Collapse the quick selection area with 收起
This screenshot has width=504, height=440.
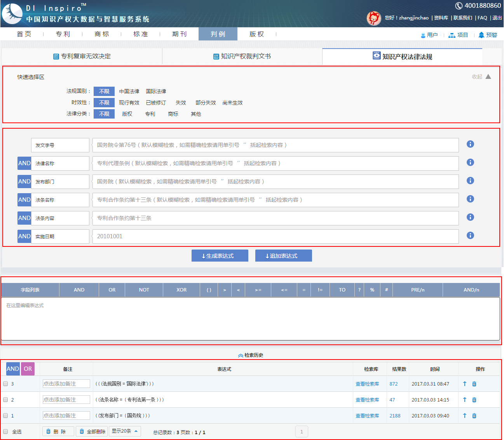[x=481, y=77]
